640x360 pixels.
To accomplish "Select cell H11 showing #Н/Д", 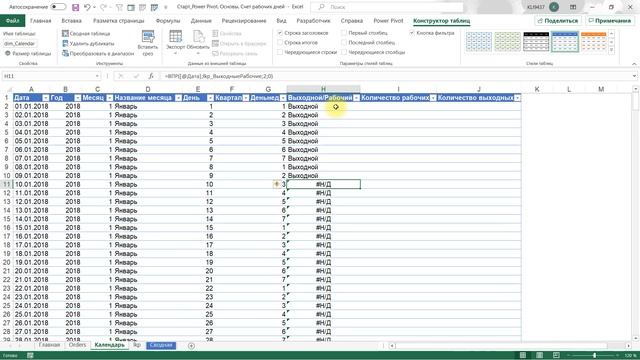I will 323,184.
